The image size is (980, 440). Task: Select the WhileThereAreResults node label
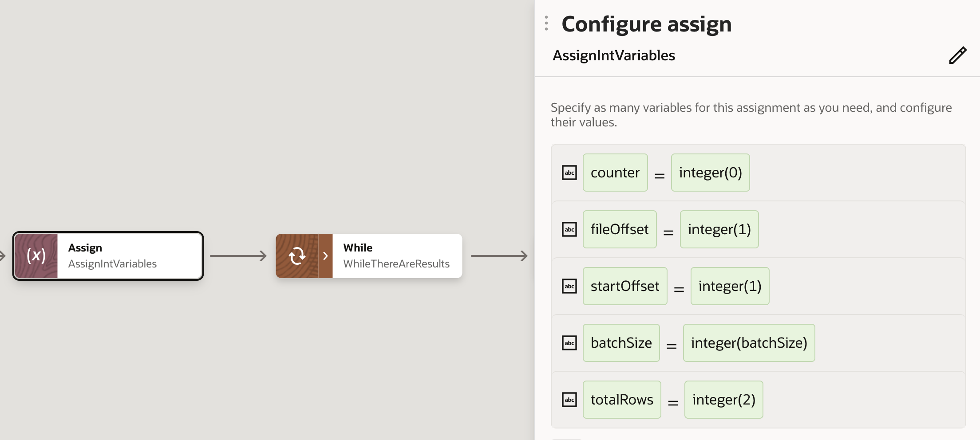coord(396,264)
